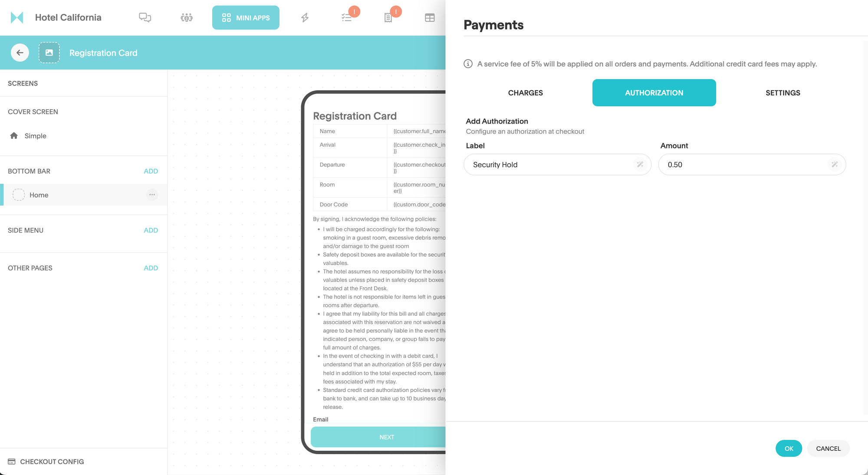Click ADD next to BOTTOM BAR section

(150, 171)
